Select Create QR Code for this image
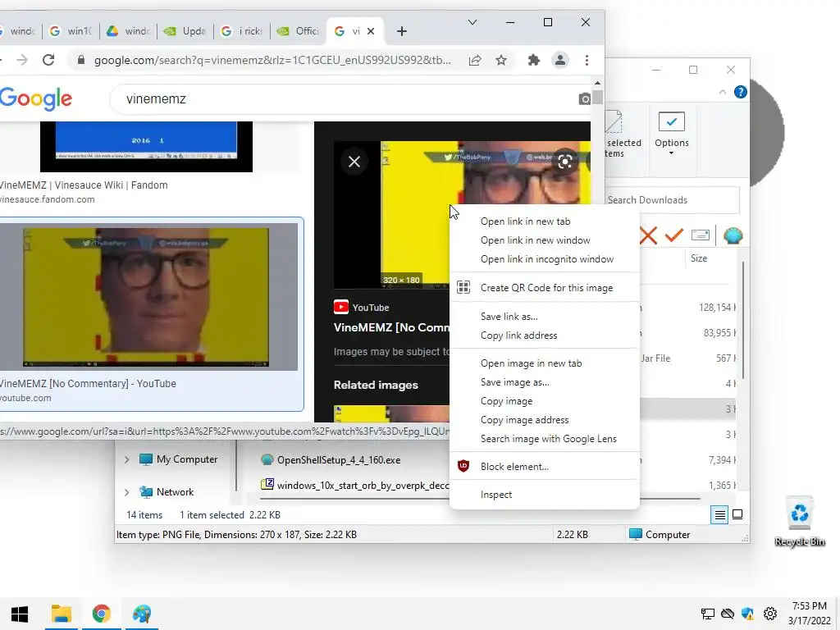 tap(545, 288)
